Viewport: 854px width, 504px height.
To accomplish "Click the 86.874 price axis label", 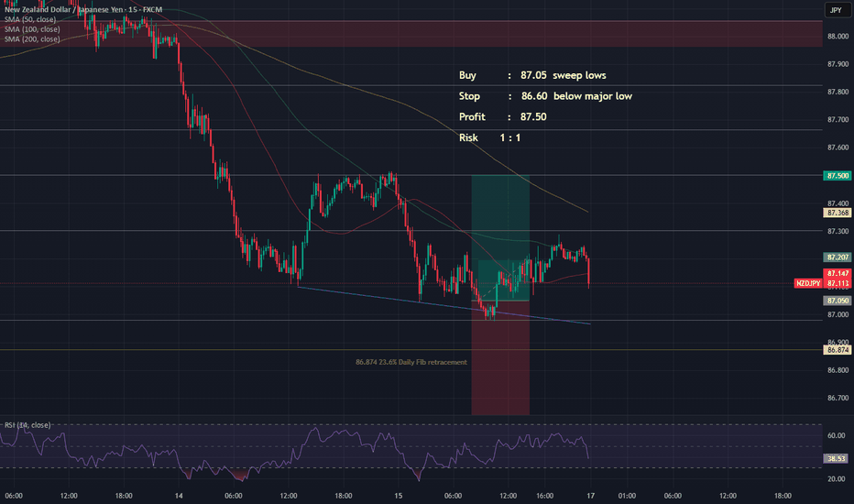I will click(x=838, y=350).
